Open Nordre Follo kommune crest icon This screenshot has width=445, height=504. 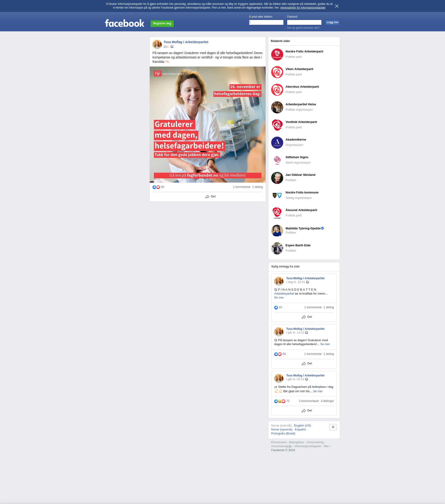tap(277, 196)
